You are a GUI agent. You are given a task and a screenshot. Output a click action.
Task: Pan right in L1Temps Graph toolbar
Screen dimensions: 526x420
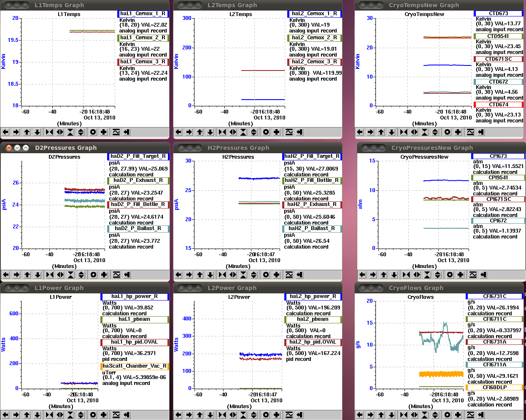[16, 132]
